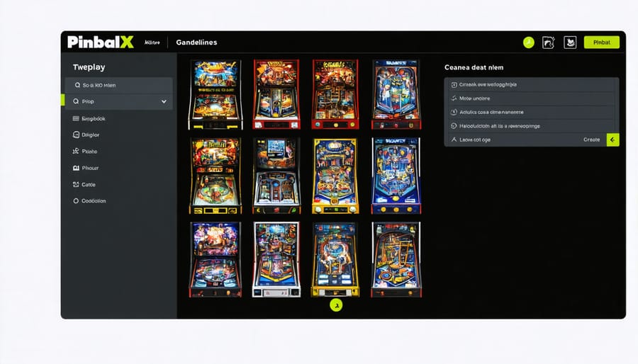Open the bottom-row neon purple table thumbnail
Viewport: 638px width, 364px height.
pyautogui.click(x=216, y=260)
